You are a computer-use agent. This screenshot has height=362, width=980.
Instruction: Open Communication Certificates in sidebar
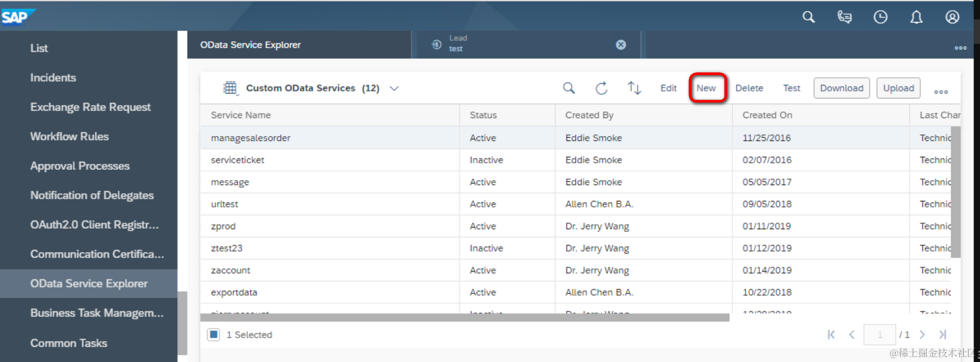97,254
